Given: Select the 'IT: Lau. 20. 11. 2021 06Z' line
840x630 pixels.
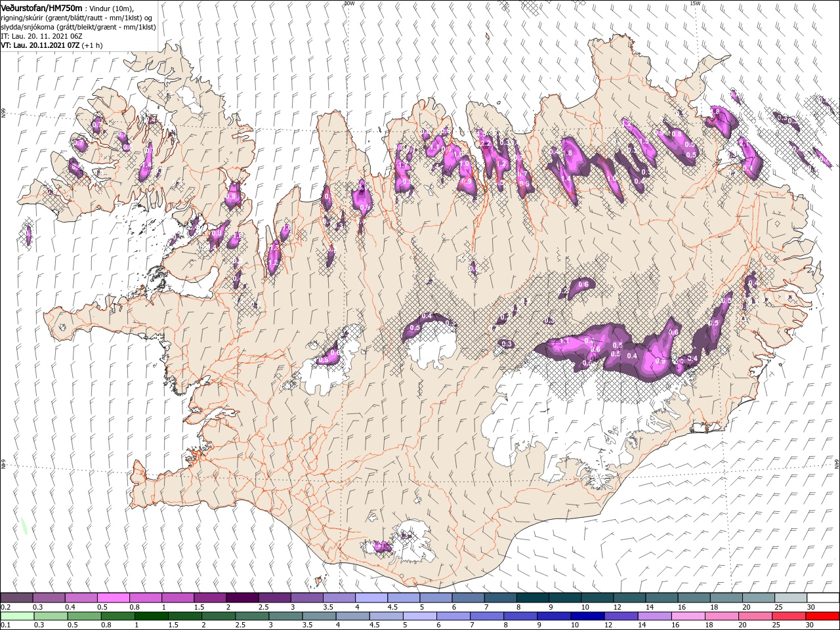Looking at the screenshot, I should tap(41, 36).
